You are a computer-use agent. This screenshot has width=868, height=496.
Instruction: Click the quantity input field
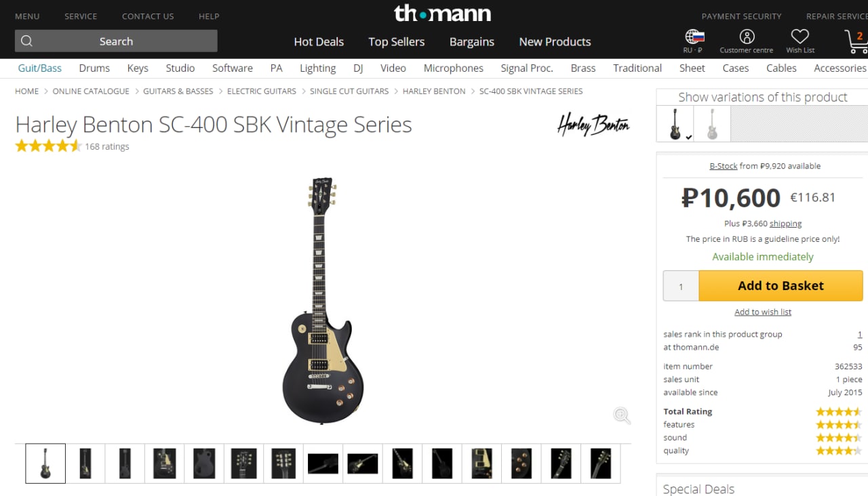(681, 286)
